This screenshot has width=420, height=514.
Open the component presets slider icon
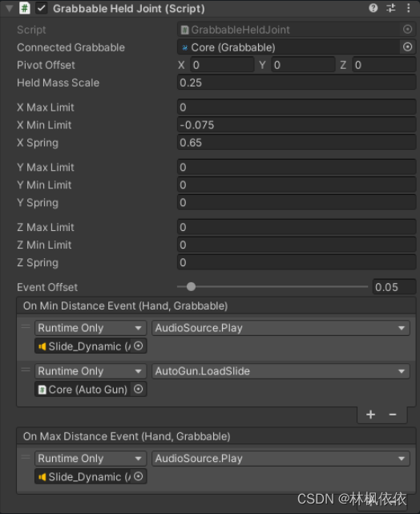point(391,8)
